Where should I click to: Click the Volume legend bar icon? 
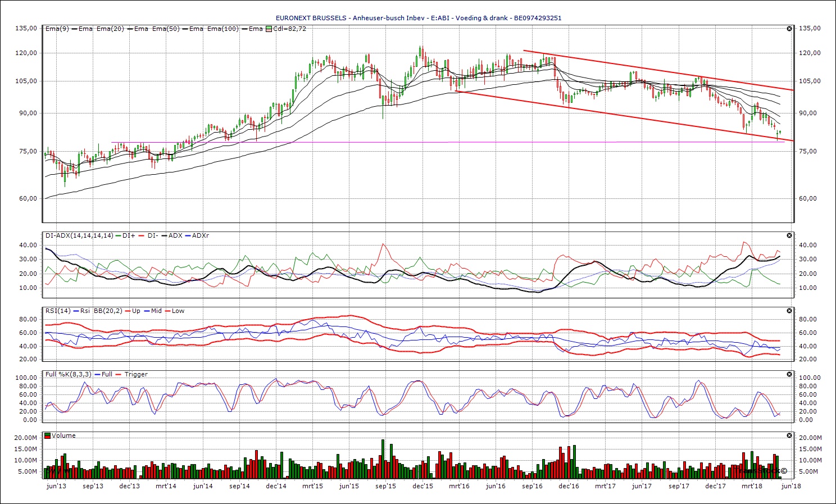click(x=48, y=435)
